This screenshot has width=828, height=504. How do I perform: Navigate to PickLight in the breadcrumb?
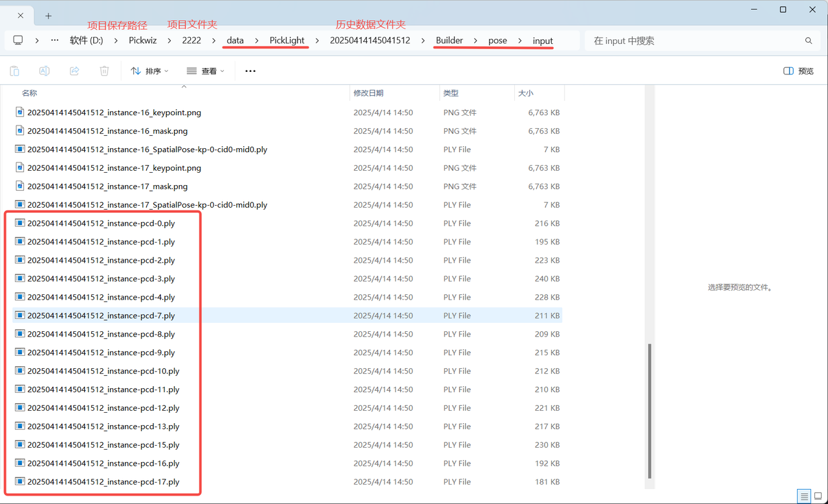[x=287, y=41]
